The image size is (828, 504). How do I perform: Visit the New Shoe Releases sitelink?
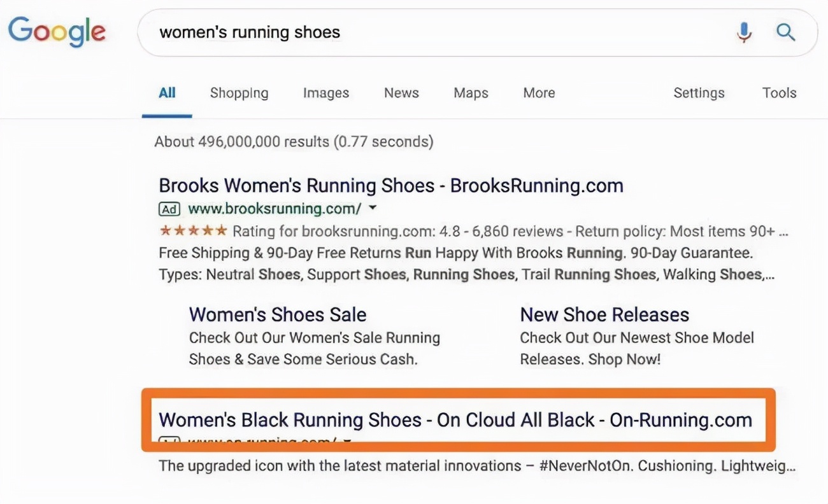[604, 315]
